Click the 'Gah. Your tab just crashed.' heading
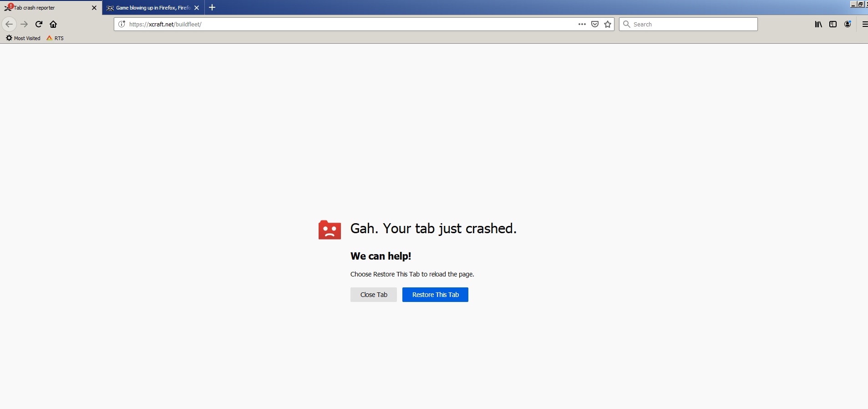868x409 pixels. [x=433, y=229]
